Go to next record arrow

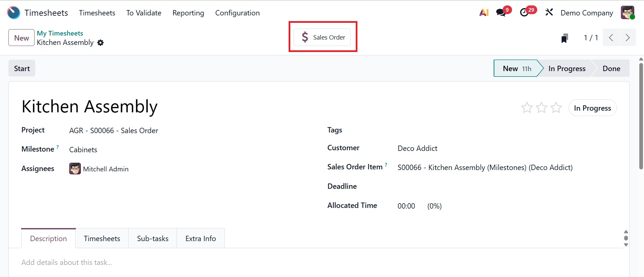628,38
